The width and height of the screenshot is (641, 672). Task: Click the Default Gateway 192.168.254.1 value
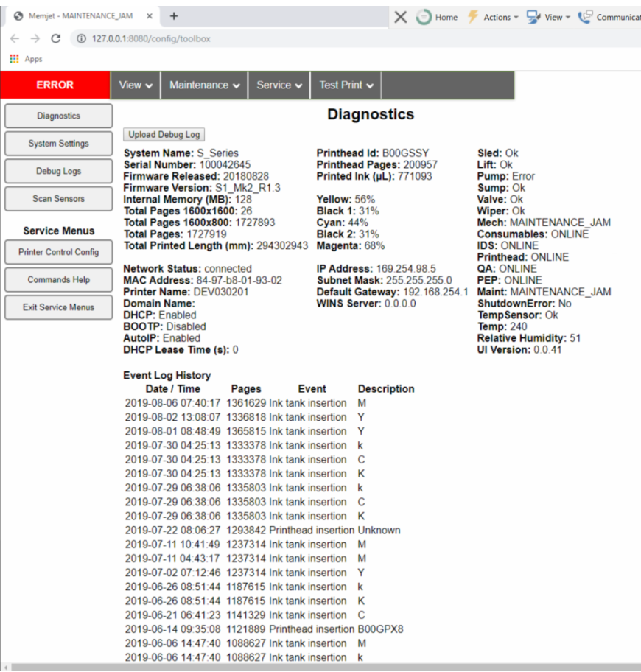click(x=435, y=292)
